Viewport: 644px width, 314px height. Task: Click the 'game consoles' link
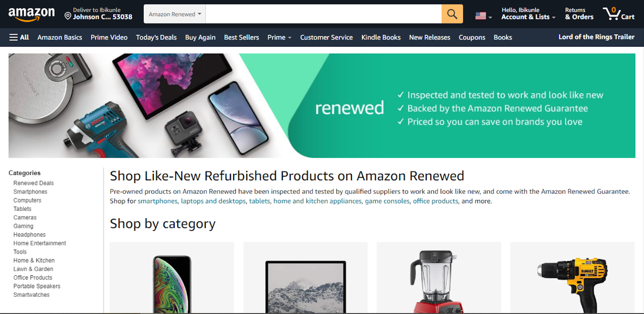(x=387, y=201)
